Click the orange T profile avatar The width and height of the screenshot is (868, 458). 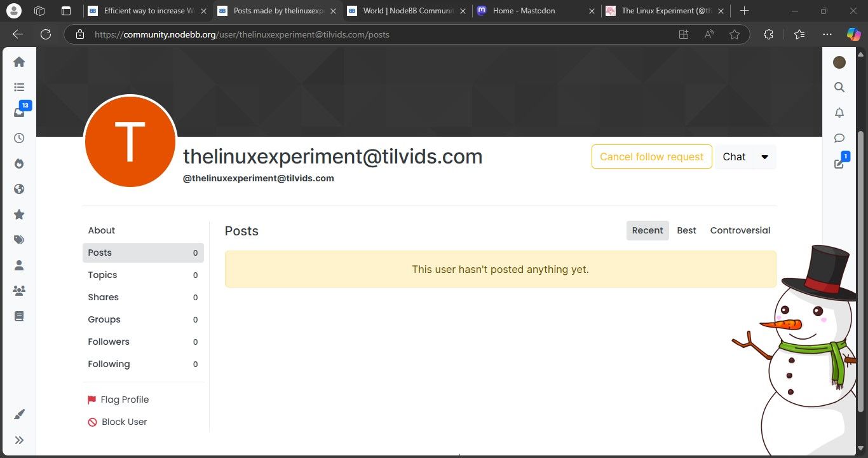pyautogui.click(x=130, y=141)
